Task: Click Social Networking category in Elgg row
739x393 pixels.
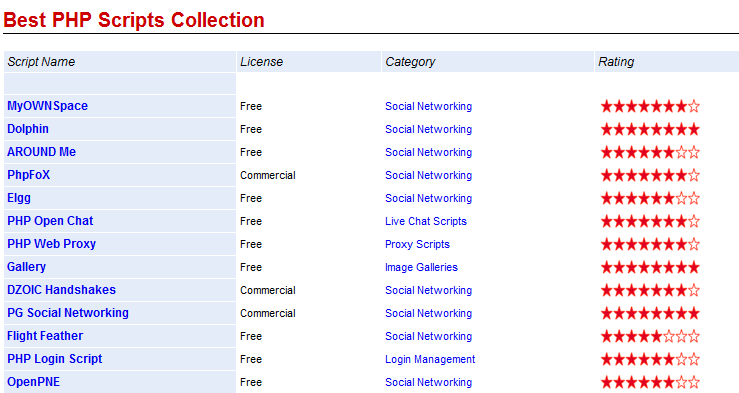Action: [428, 198]
